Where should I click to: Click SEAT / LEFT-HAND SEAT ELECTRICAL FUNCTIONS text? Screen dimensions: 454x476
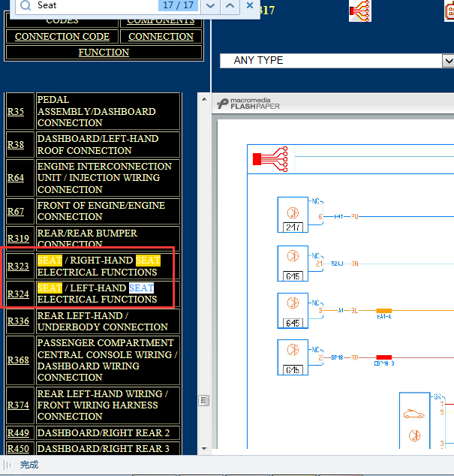[97, 294]
